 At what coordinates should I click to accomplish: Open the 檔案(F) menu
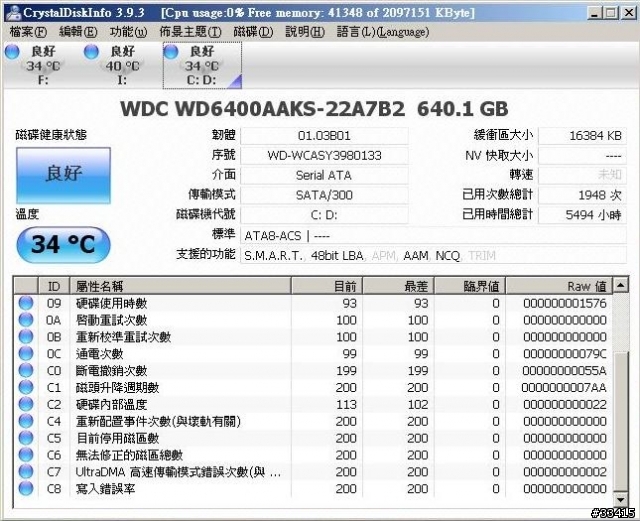point(28,31)
